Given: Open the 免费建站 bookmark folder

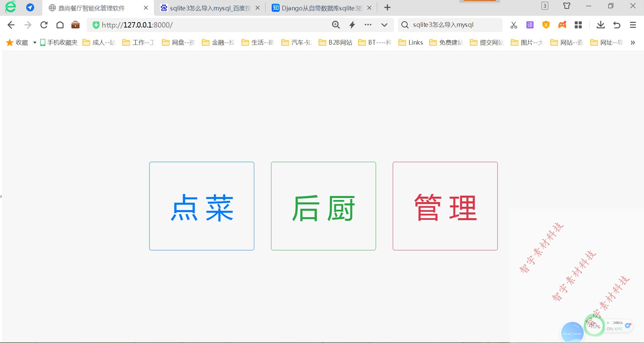Looking at the screenshot, I should [x=446, y=42].
